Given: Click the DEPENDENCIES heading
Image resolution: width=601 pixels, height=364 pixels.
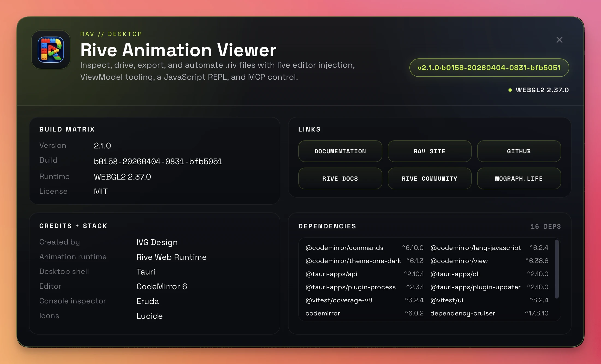Looking at the screenshot, I should pos(327,226).
